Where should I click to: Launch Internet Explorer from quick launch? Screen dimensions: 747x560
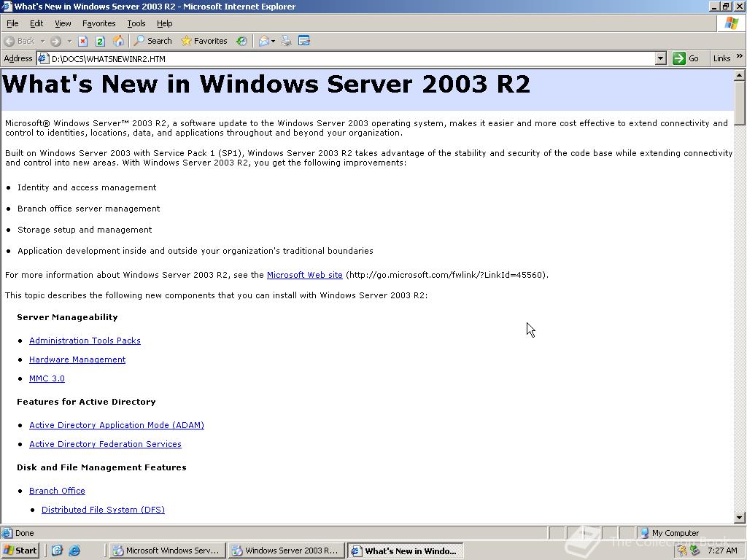[75, 551]
